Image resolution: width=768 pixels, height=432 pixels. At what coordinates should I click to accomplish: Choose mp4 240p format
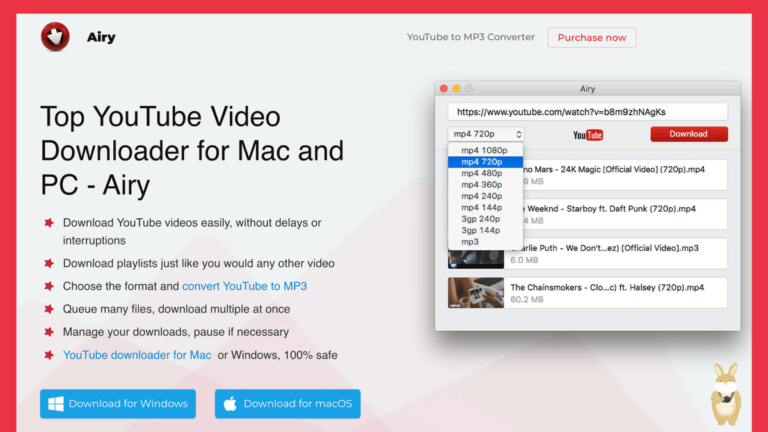click(485, 196)
